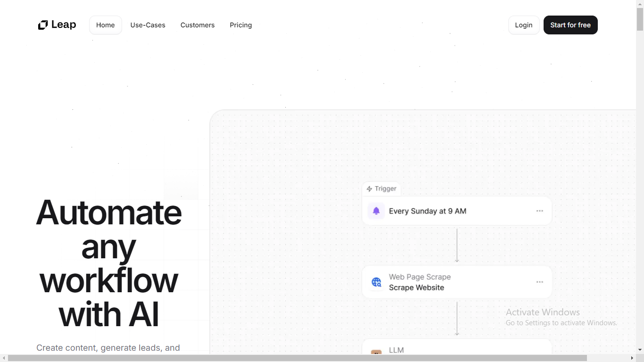Click the 'Create content, generate leads' text link

108,347
